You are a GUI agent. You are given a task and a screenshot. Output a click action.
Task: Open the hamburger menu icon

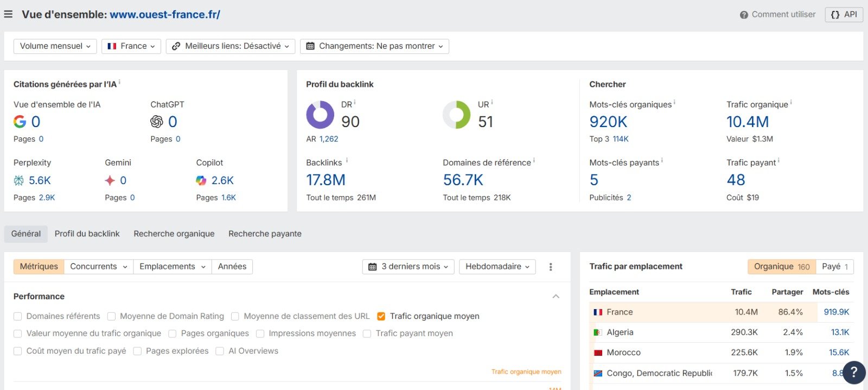8,15
